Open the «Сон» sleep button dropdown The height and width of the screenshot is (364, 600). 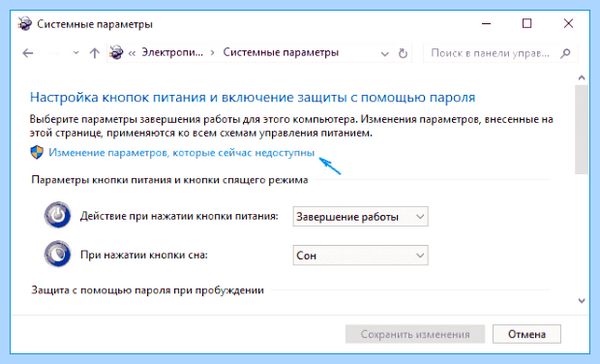pos(360,255)
